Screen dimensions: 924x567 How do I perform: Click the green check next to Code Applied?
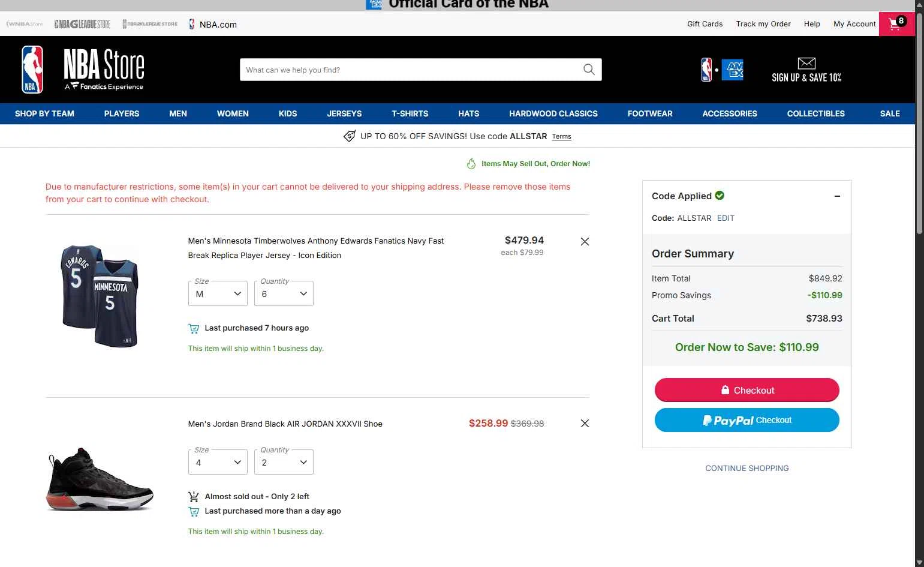720,196
